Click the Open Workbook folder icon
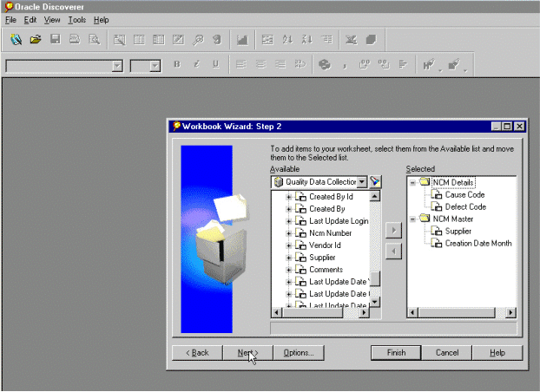Screen dimensions: 540x392 tap(35, 40)
